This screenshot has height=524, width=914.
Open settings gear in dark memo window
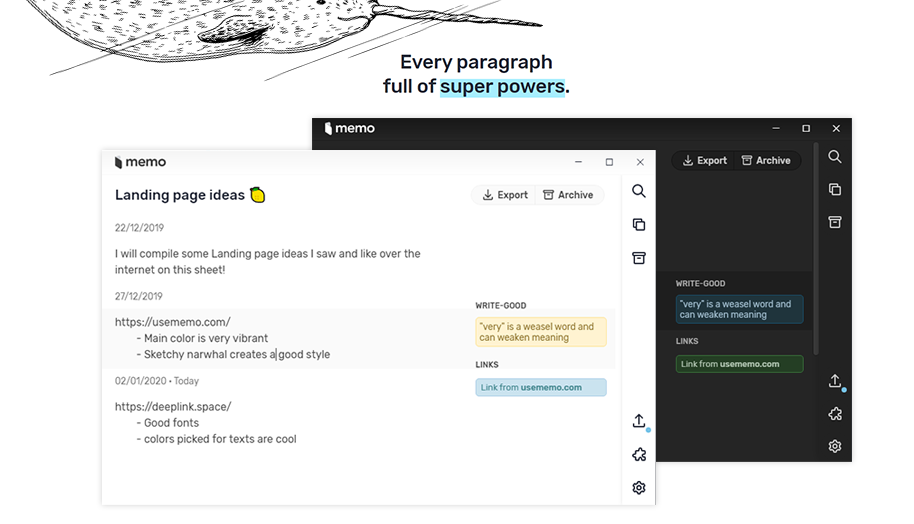(835, 446)
